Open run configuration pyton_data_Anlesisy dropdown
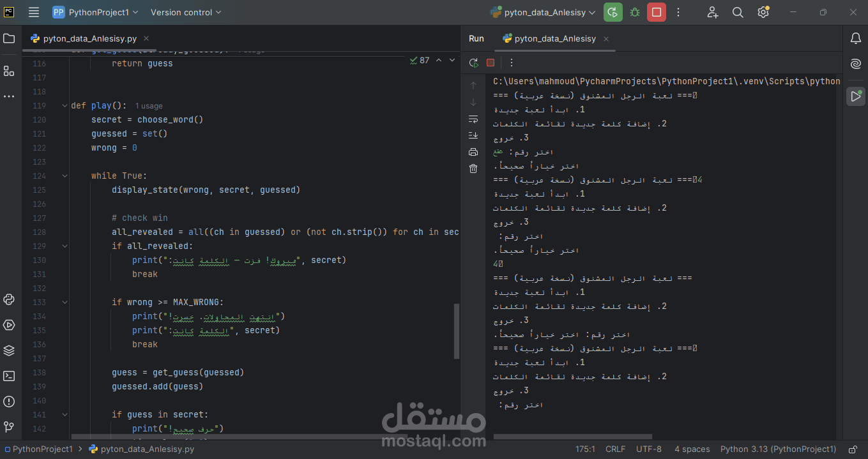The image size is (868, 459). pyautogui.click(x=543, y=12)
